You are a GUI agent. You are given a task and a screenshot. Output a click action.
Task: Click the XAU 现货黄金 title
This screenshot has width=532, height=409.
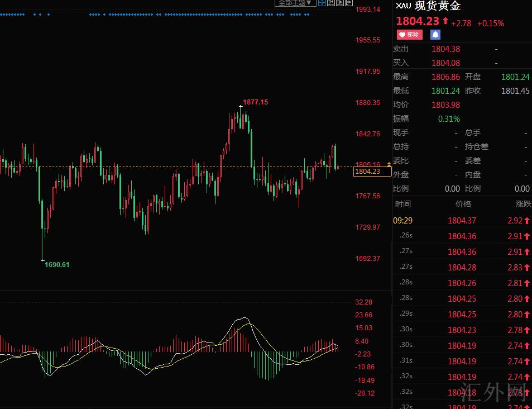click(x=428, y=6)
